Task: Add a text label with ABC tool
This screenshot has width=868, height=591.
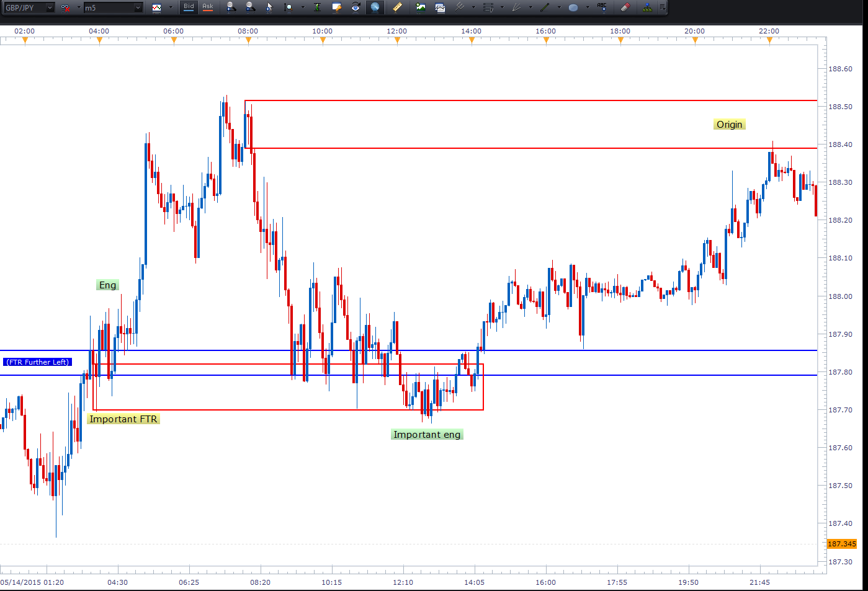Action: (x=602, y=7)
